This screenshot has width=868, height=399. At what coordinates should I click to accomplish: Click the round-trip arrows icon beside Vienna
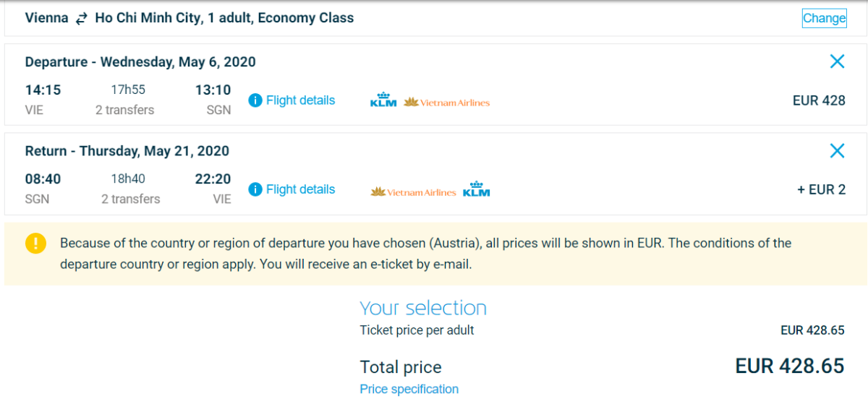click(82, 19)
